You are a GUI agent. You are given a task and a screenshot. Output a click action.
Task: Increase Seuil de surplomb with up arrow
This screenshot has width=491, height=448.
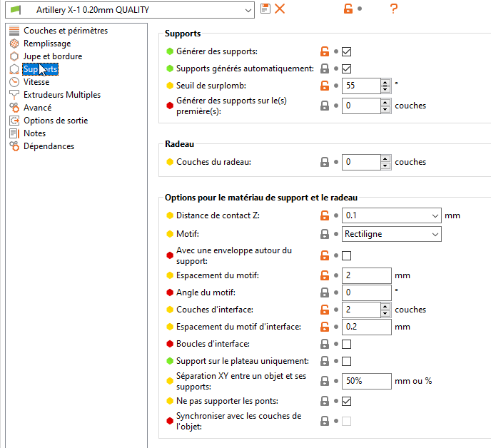coord(385,82)
